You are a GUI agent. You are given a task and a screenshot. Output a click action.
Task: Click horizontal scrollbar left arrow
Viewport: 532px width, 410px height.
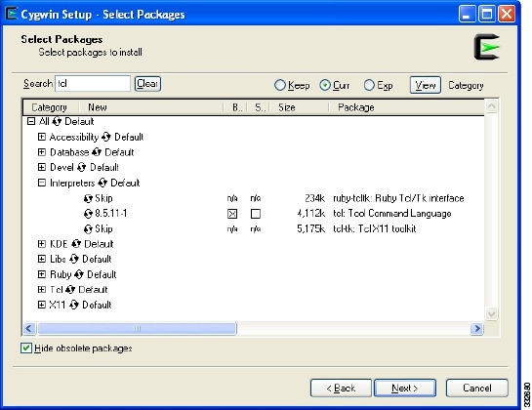29,329
